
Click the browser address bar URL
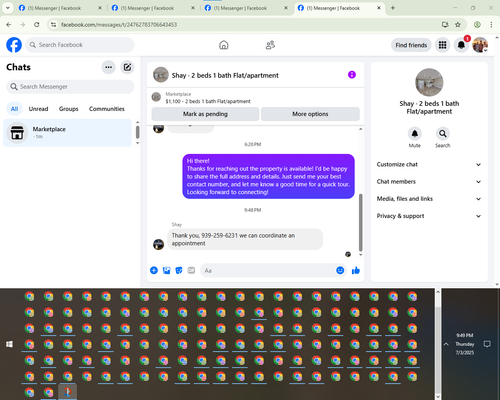pyautogui.click(x=119, y=24)
